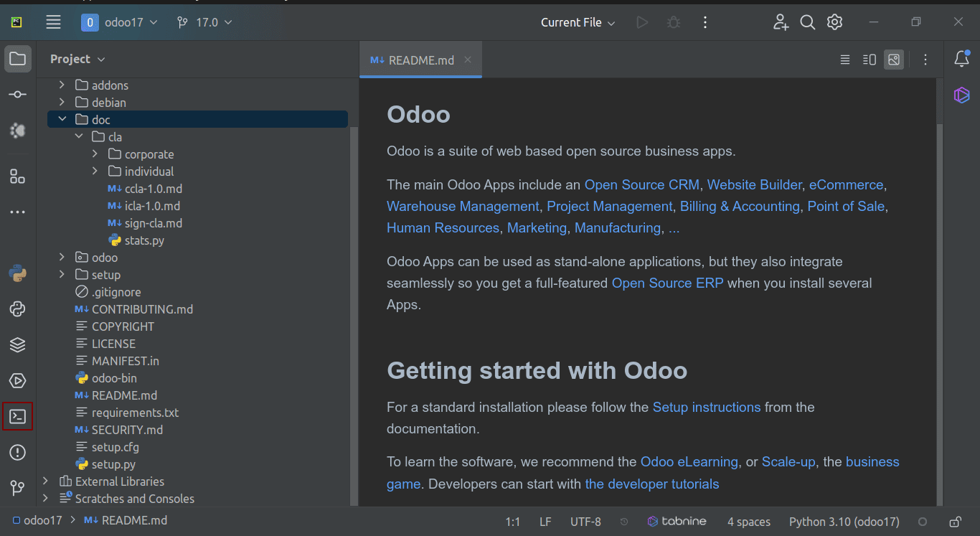The height and width of the screenshot is (536, 980).
Task: Select CONTRIBUTING.md in project tree
Action: tap(133, 309)
